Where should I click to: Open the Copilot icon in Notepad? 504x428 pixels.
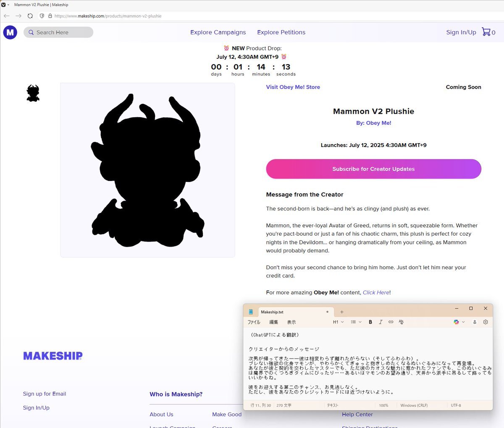pos(457,322)
